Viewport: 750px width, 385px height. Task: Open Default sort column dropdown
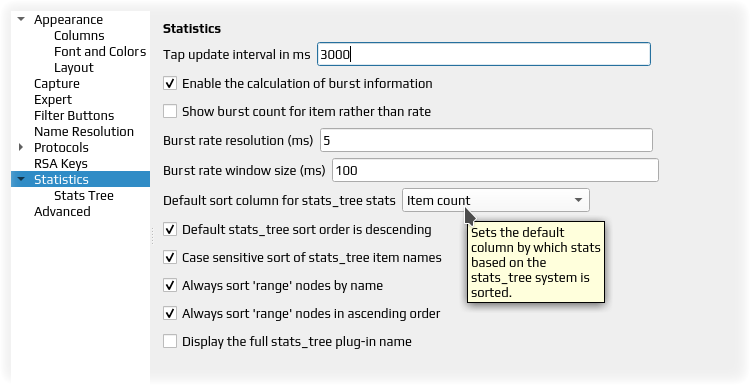click(496, 200)
